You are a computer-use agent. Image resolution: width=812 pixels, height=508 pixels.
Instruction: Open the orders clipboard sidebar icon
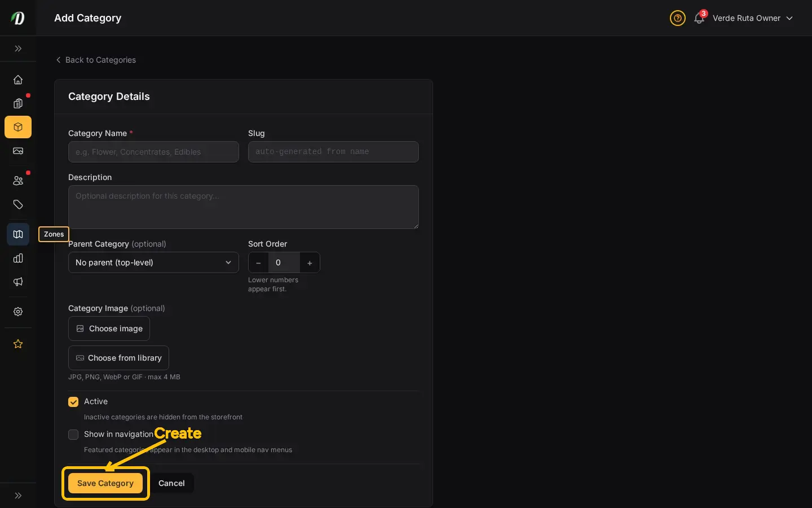coord(18,103)
